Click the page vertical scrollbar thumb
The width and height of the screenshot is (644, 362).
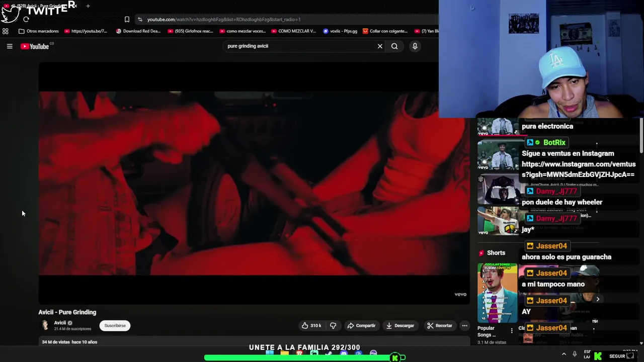pos(641,135)
